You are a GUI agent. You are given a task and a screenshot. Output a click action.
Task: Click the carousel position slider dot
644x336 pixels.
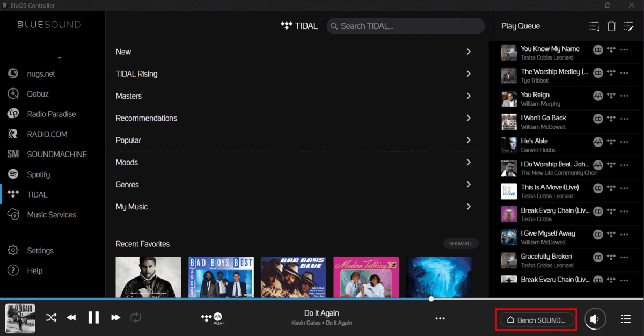click(431, 299)
